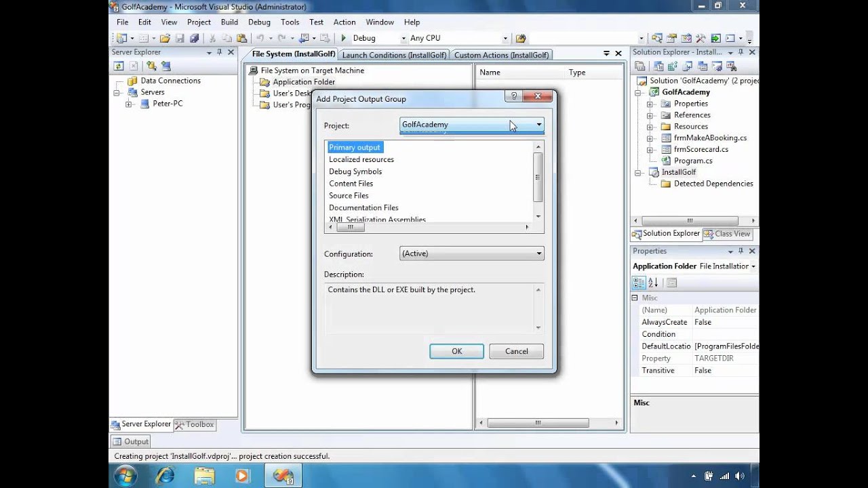The height and width of the screenshot is (488, 868).
Task: Expand the References node in Solution Explorer
Action: (650, 115)
